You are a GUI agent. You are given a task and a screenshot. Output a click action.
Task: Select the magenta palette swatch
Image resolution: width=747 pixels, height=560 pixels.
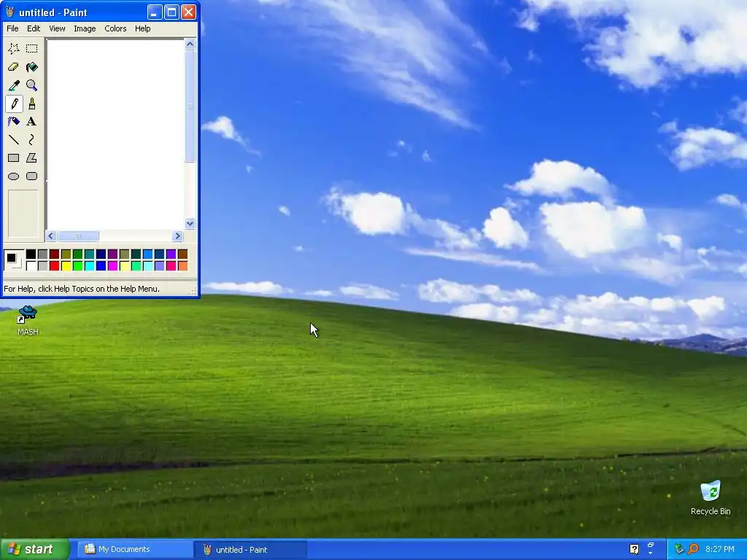point(113,265)
